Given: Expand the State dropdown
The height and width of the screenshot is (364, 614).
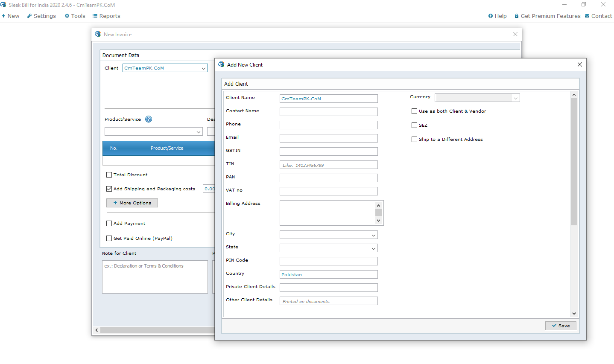Looking at the screenshot, I should pyautogui.click(x=374, y=248).
